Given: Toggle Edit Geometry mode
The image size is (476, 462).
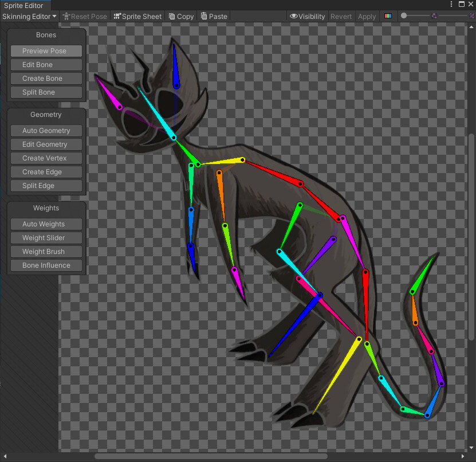Looking at the screenshot, I should tap(46, 144).
